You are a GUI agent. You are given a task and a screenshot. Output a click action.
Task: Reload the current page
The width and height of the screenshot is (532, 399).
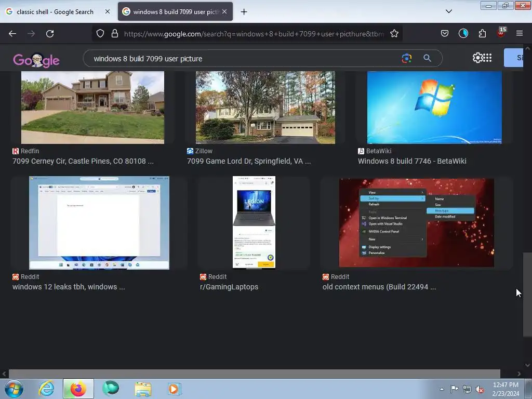coord(50,34)
